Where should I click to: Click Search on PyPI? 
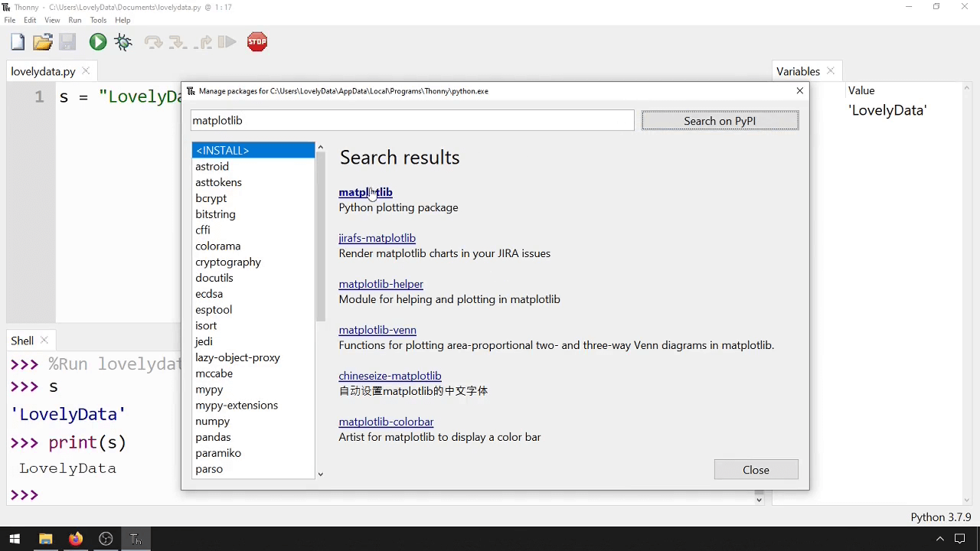coord(719,120)
